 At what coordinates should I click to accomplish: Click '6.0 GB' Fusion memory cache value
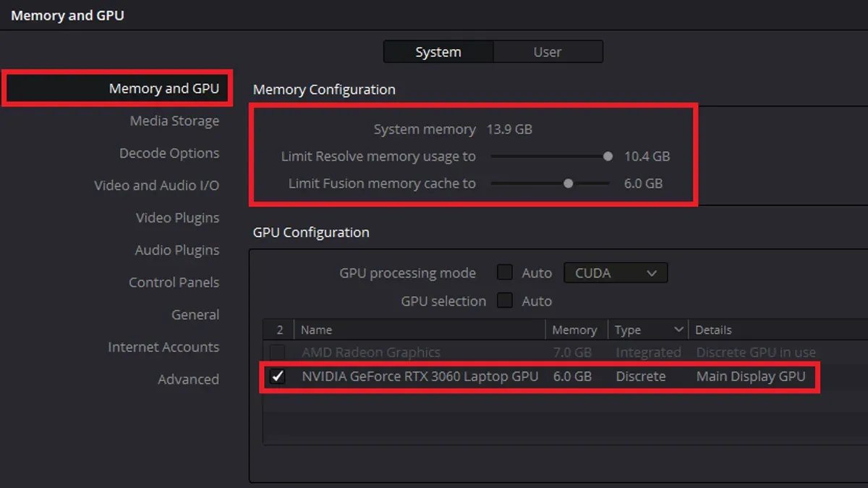[643, 184]
